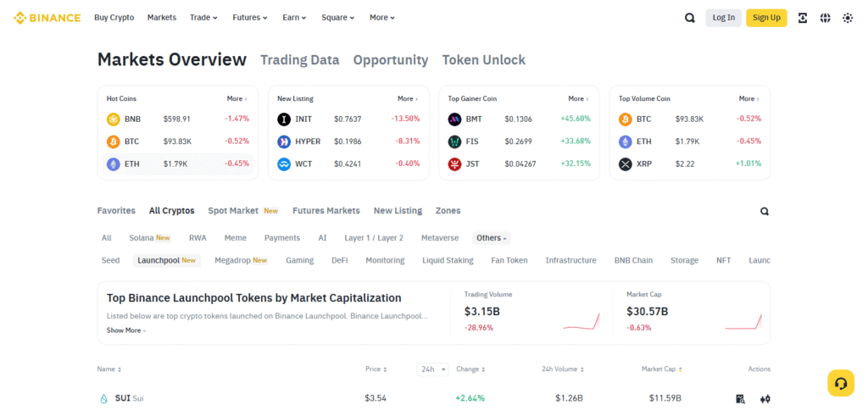
Task: Click the WCT coin icon
Action: point(284,163)
